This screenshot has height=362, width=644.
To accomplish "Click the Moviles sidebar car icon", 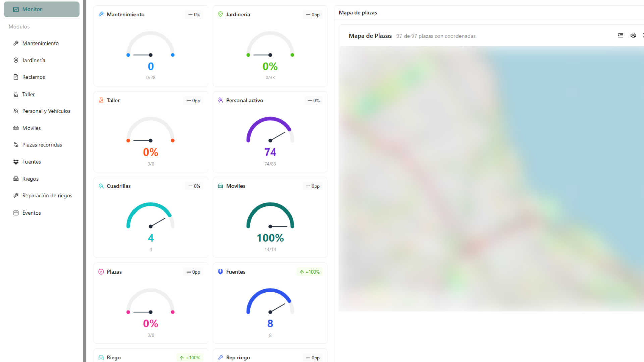I will tap(16, 128).
